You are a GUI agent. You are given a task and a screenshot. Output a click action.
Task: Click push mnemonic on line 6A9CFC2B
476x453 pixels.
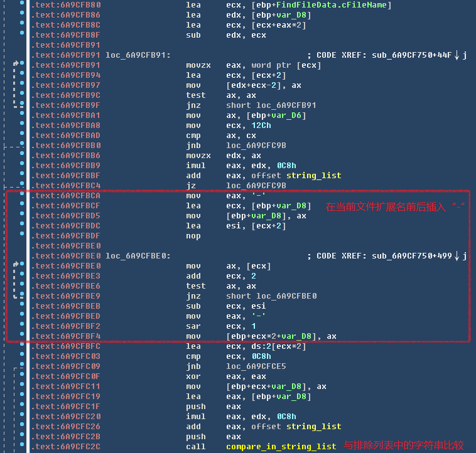coord(196,436)
